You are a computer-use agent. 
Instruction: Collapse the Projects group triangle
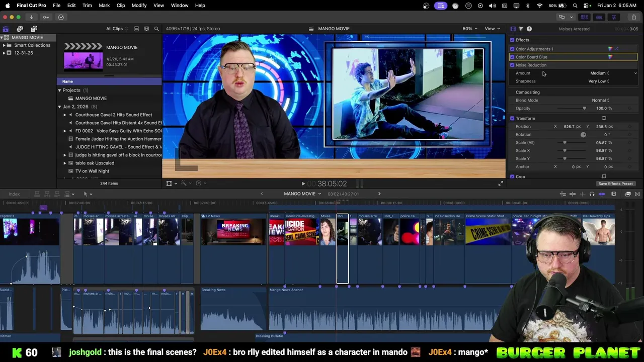coord(59,90)
